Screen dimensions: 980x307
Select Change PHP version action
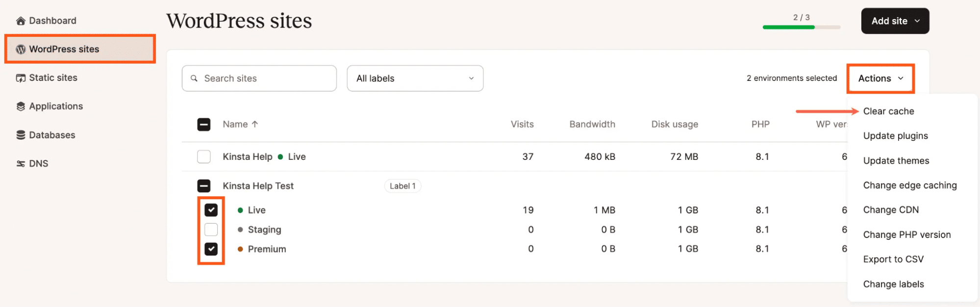[x=906, y=234]
